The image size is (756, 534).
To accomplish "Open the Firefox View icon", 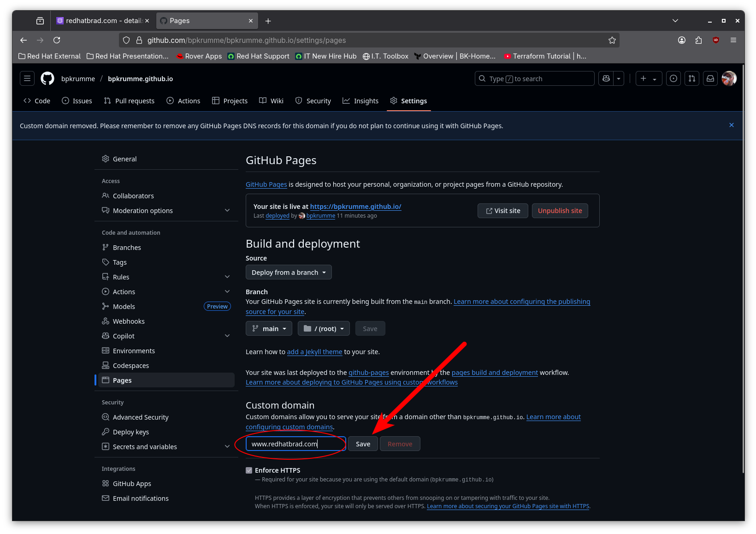I will coord(40,21).
